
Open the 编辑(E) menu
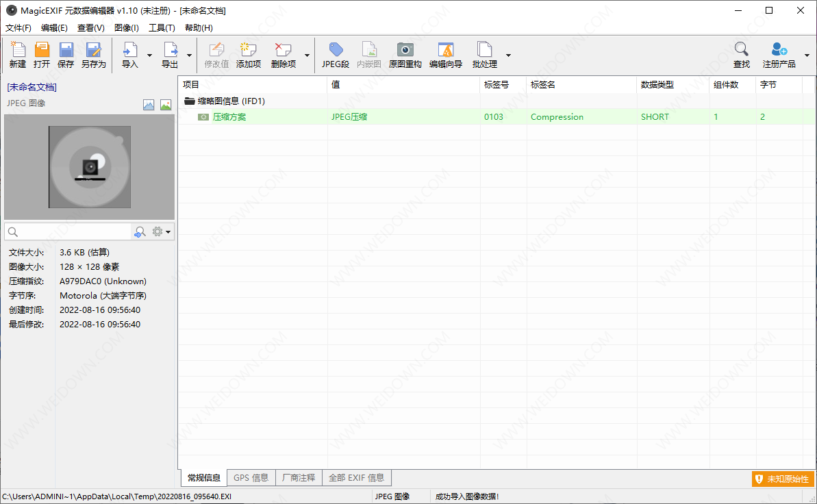54,27
